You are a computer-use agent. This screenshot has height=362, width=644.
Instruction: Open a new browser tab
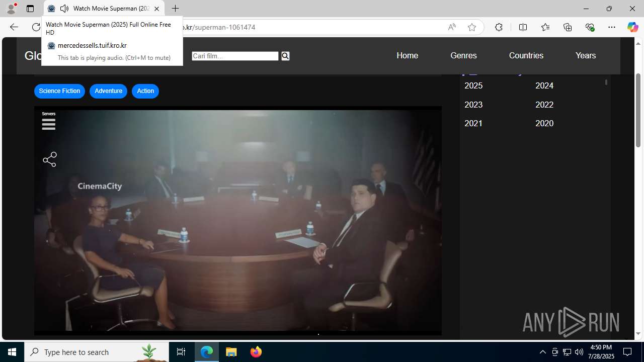pos(175,9)
